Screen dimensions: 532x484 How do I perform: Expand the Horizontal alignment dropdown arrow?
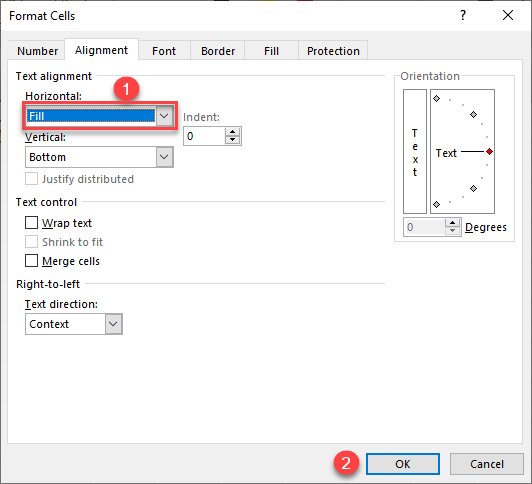point(164,116)
